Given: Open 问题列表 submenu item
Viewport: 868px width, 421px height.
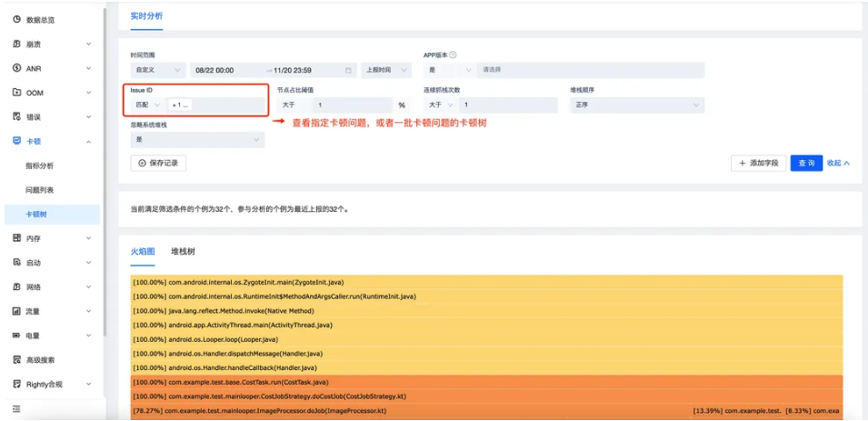Looking at the screenshot, I should tap(39, 190).
